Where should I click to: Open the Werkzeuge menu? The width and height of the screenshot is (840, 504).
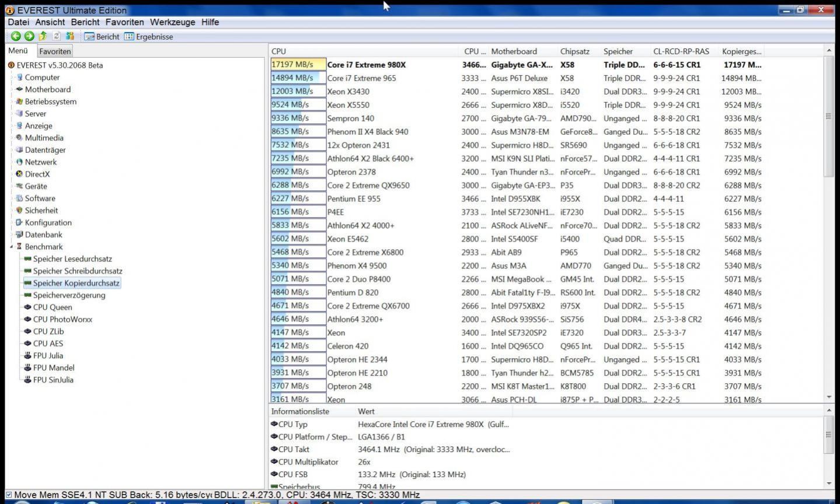(172, 22)
